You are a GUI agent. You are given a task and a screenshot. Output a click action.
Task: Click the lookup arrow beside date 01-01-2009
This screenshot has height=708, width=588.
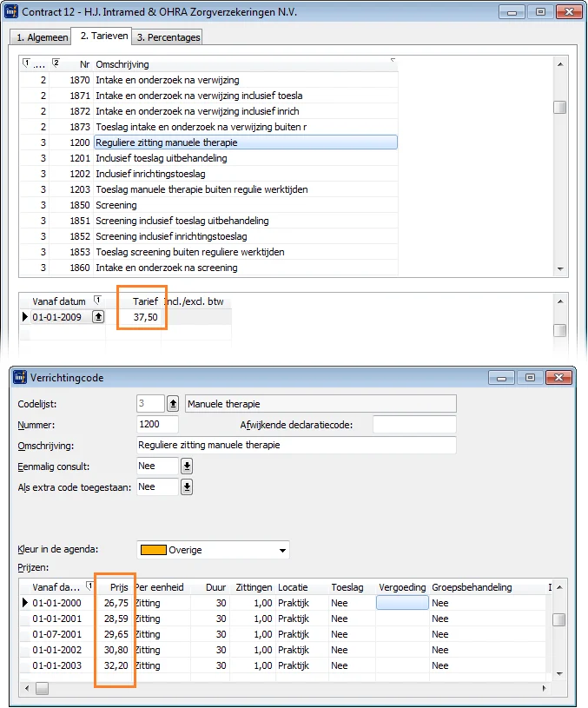click(x=98, y=317)
